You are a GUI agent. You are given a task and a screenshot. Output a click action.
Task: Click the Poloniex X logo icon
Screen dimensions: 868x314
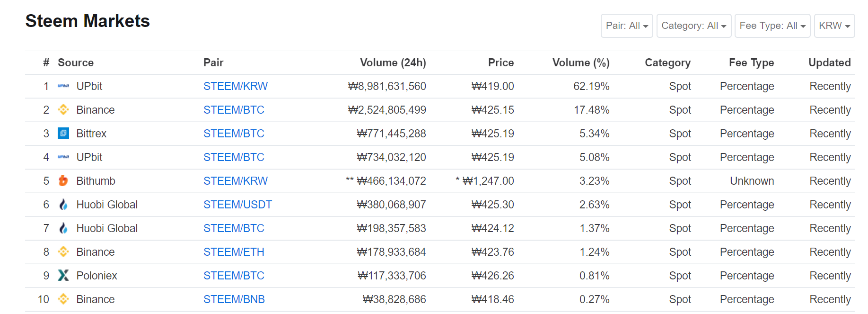[x=63, y=276]
